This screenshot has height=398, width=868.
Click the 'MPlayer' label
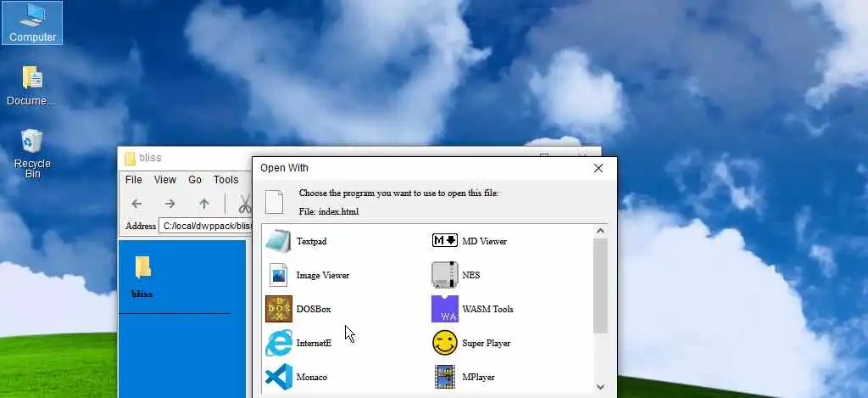(x=478, y=377)
